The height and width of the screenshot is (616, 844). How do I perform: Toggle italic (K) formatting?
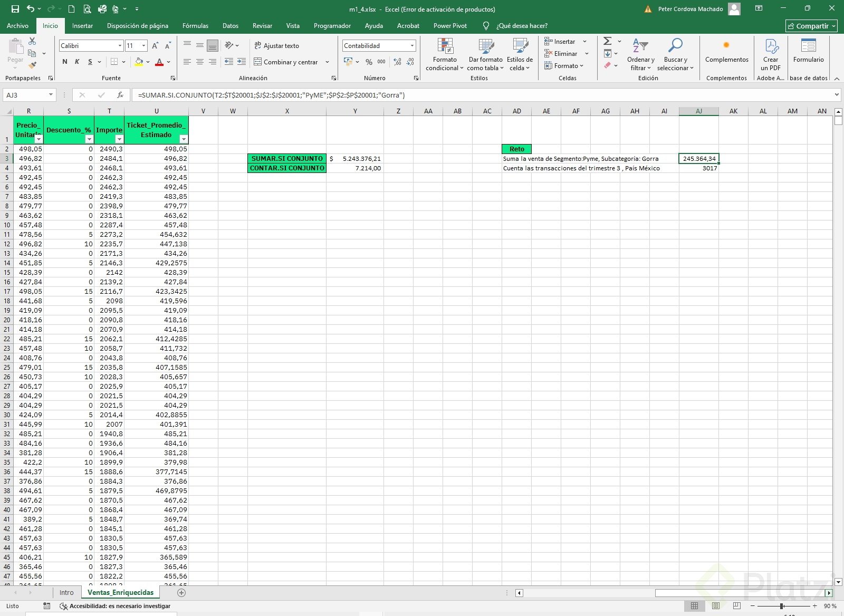[x=77, y=62]
